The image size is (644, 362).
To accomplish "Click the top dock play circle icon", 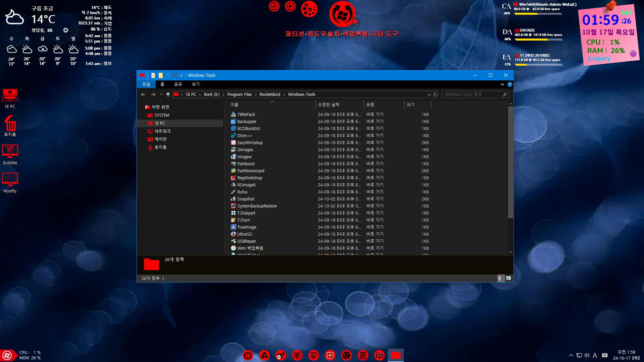I will click(x=290, y=6).
